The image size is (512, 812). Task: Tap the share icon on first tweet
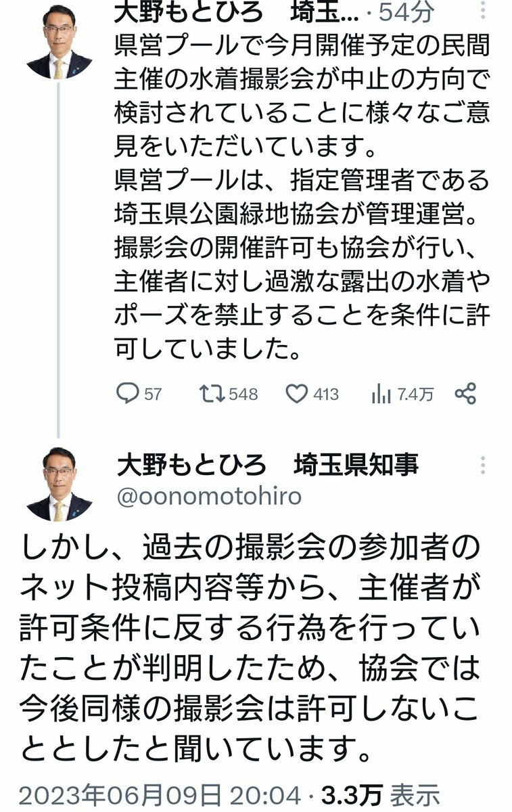tap(465, 394)
